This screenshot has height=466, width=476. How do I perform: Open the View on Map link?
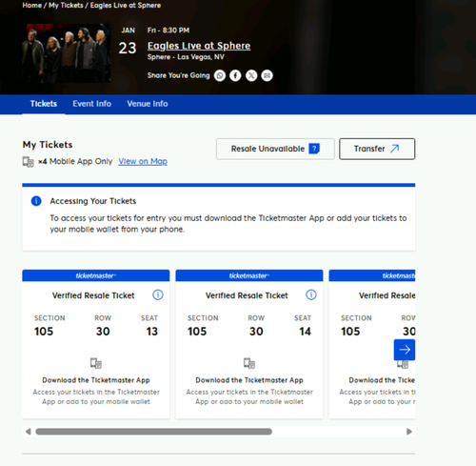[143, 161]
